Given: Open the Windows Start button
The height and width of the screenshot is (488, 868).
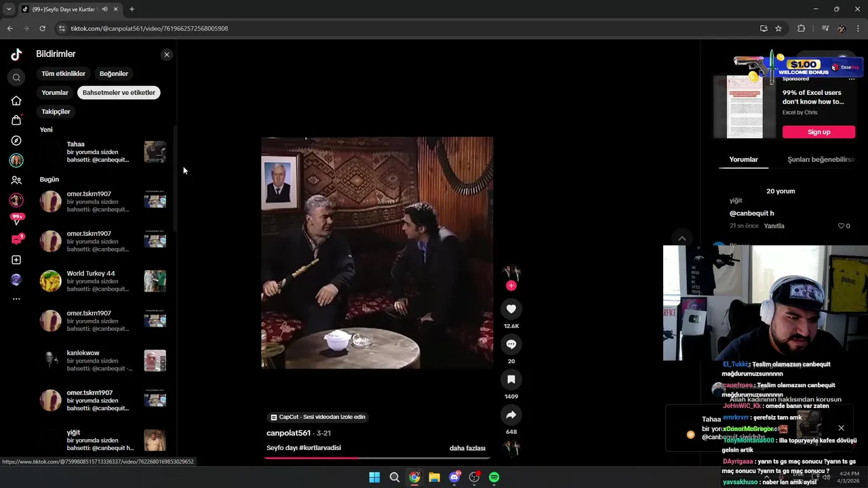Looking at the screenshot, I should tap(374, 477).
